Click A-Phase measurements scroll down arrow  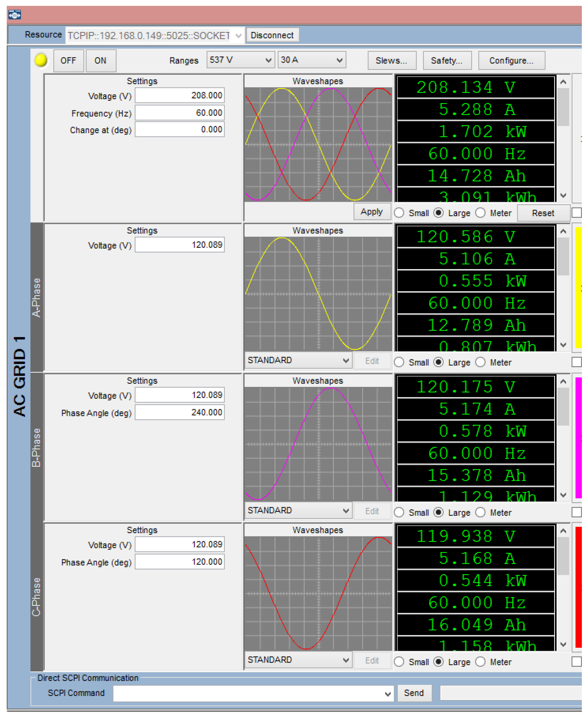point(563,345)
